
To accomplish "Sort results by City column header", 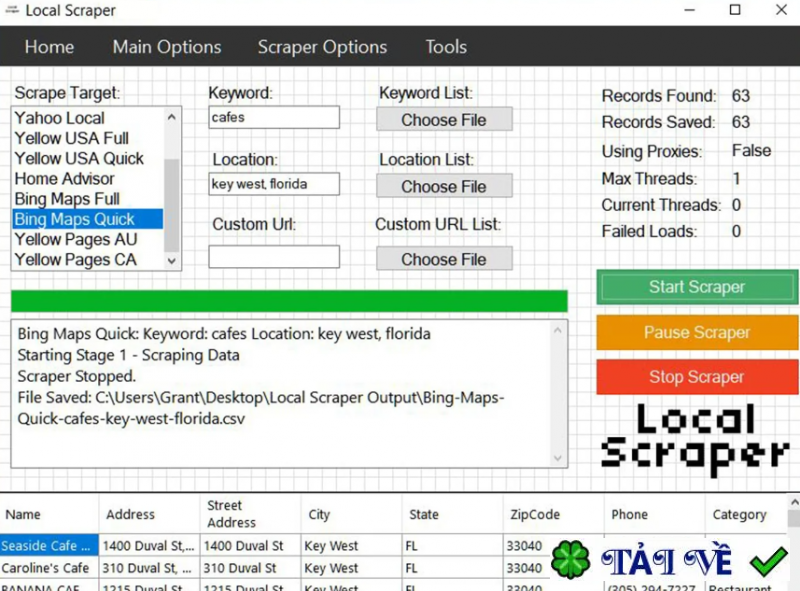I will click(x=351, y=514).
